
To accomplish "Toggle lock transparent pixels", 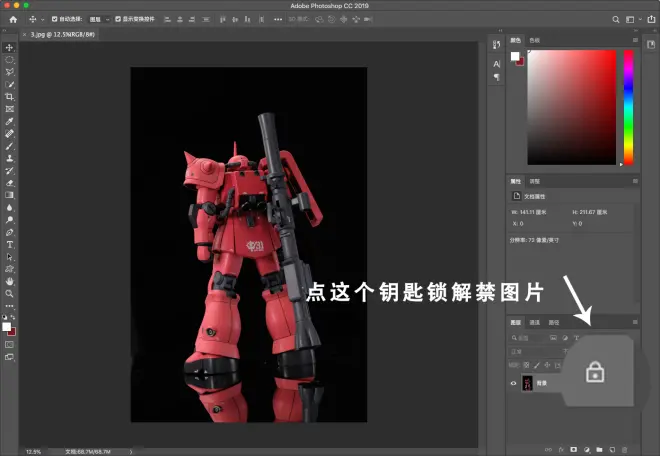I will 526,365.
